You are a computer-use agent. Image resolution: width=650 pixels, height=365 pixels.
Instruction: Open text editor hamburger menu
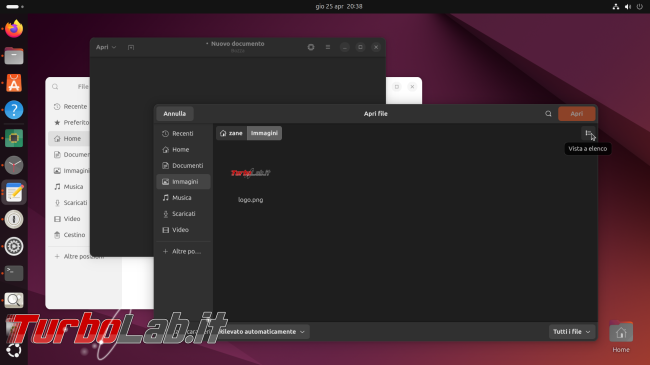327,47
